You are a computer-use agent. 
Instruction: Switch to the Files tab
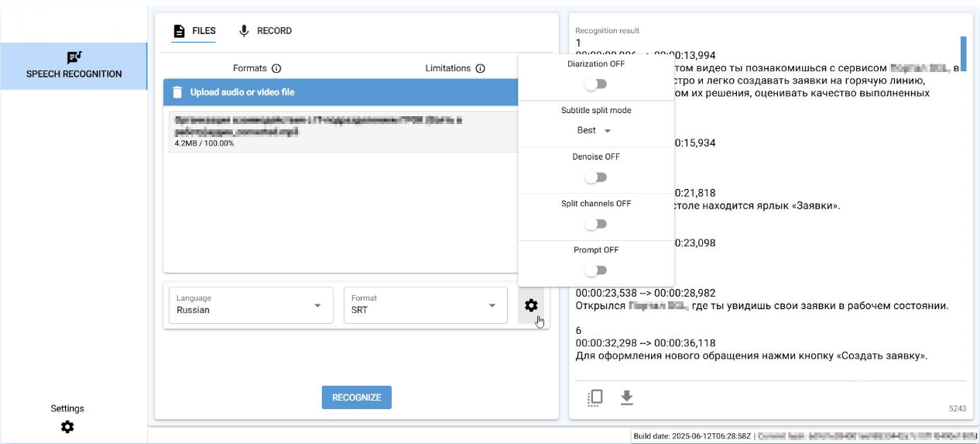coord(194,31)
